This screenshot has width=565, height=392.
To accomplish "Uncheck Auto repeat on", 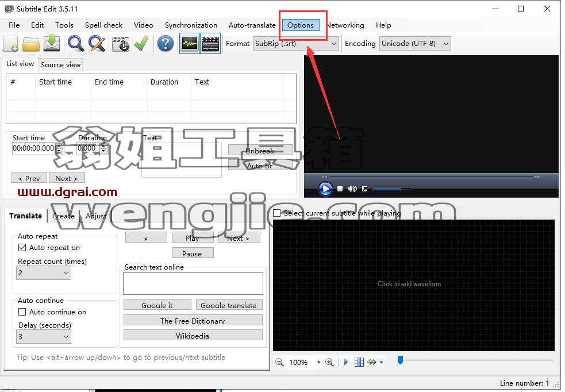I will (22, 248).
